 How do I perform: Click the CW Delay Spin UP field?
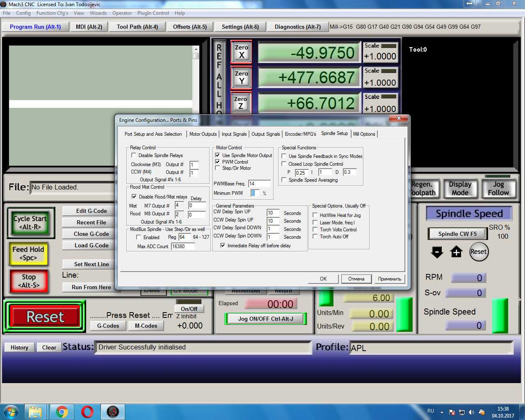273,213
